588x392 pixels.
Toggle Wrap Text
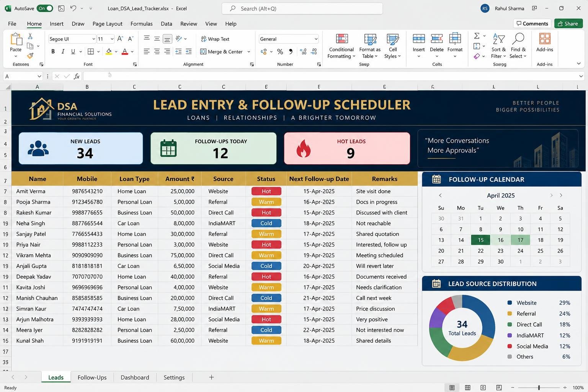click(215, 39)
